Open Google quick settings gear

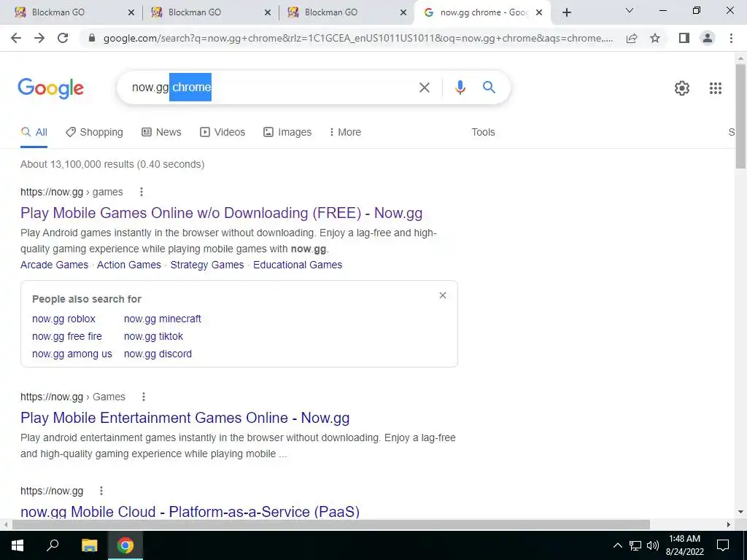tap(682, 88)
